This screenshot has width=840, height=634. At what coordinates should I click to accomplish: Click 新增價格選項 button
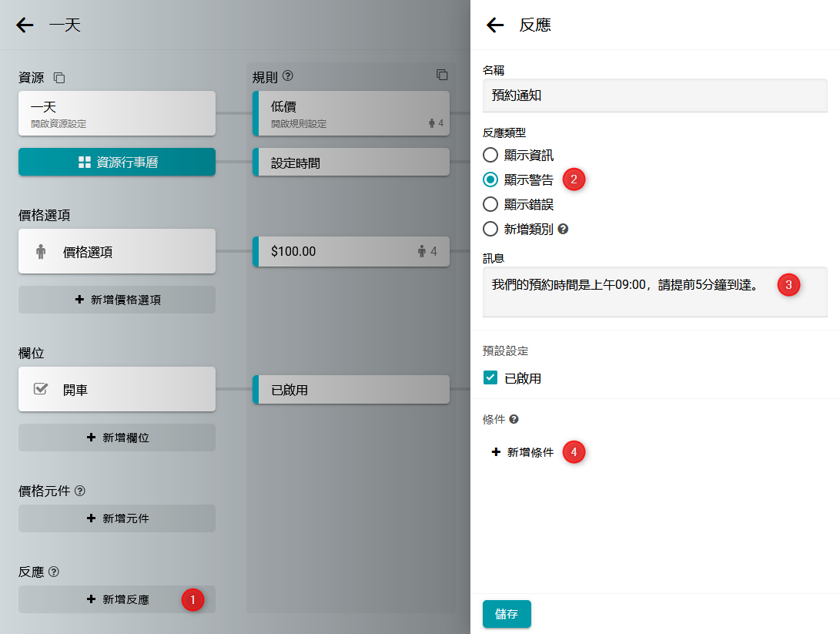click(x=117, y=300)
